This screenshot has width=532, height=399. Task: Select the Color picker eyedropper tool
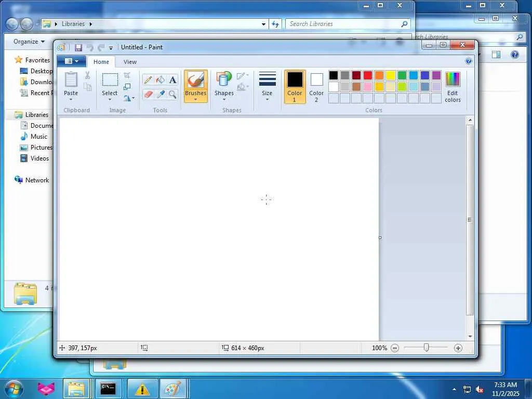[x=160, y=94]
